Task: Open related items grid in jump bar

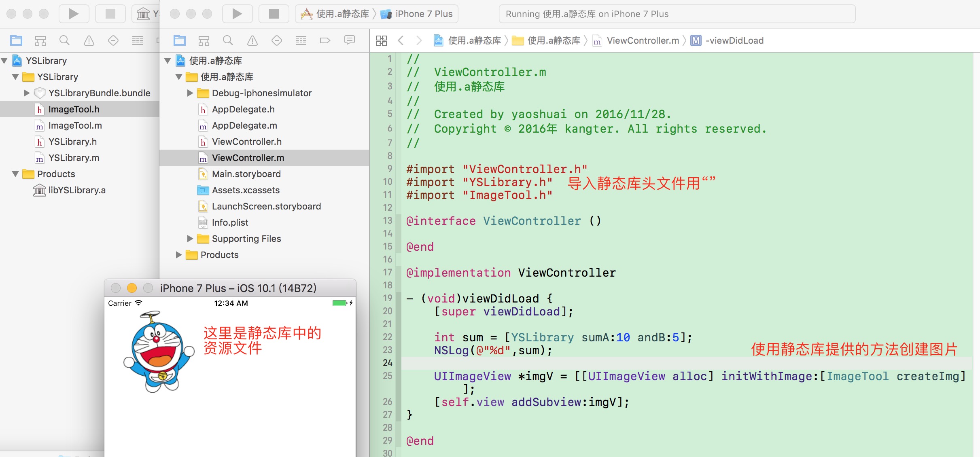Action: point(381,40)
